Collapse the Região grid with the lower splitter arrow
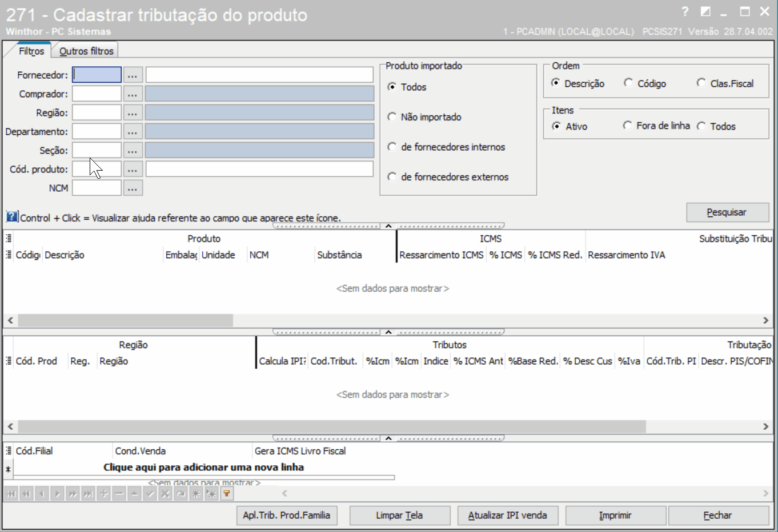Viewport: 778px width, 532px height. pos(388,438)
